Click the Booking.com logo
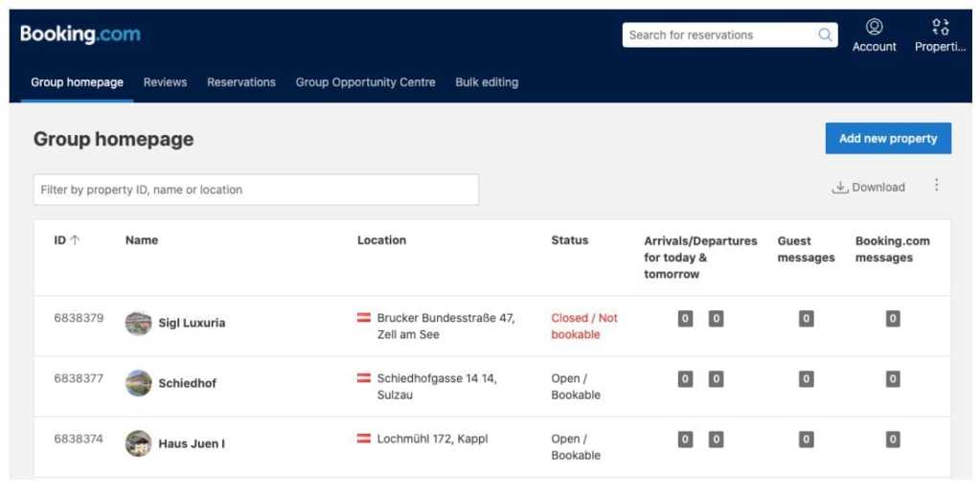This screenshot has height=497, width=980. (x=80, y=34)
